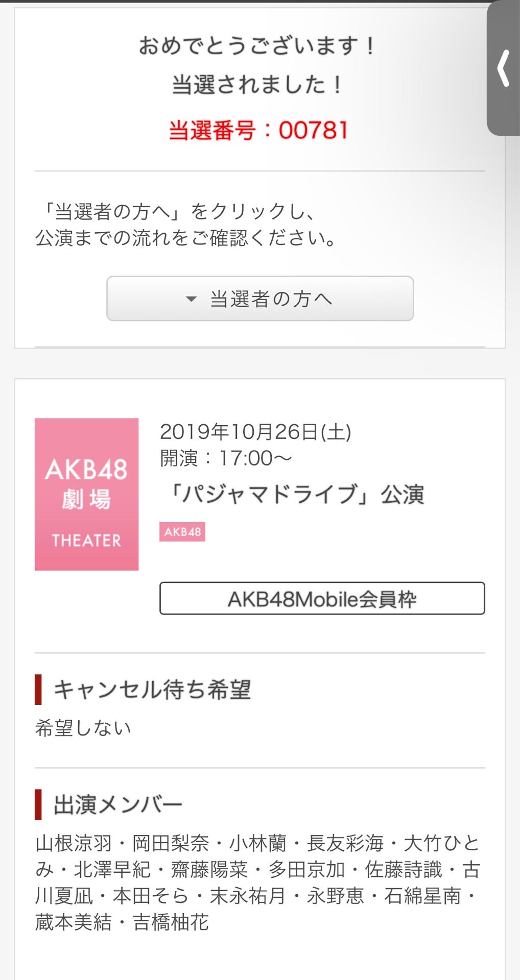Click the キャンセル待ち希望 section header
The width and height of the screenshot is (520, 980).
(152, 690)
